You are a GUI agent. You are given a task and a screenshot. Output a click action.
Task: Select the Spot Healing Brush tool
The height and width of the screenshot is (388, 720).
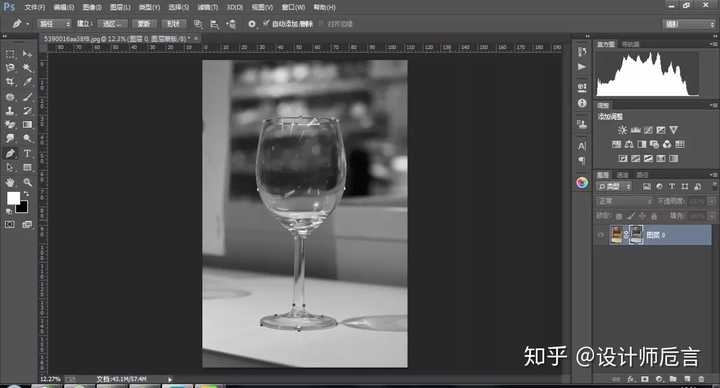pos(10,96)
